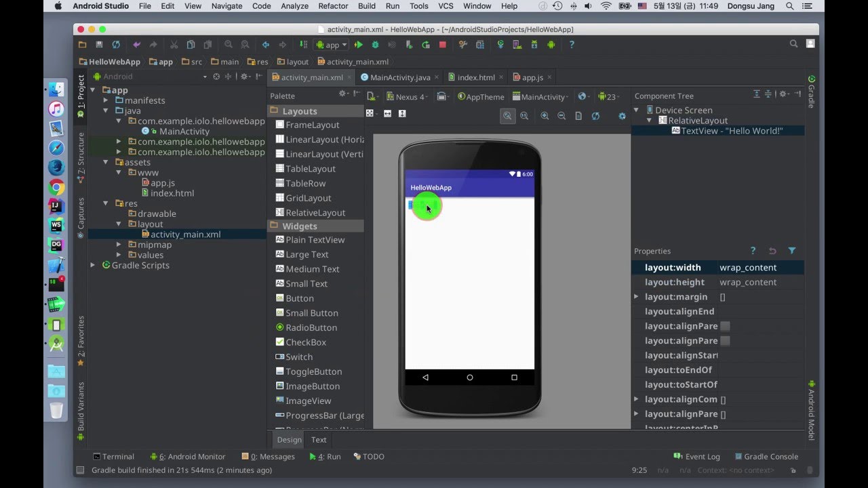Image resolution: width=868 pixels, height=488 pixels.
Task: Switch to the Text editor tab
Action: coord(319,440)
